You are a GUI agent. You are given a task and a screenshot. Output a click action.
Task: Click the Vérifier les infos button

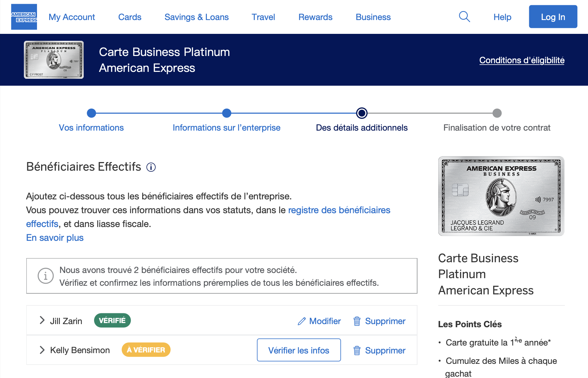(299, 350)
